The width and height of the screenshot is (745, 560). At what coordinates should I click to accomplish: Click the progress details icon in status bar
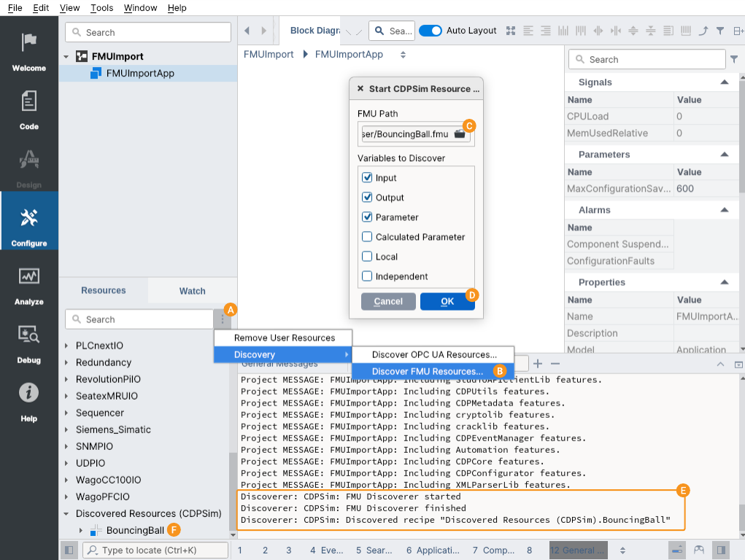click(677, 550)
